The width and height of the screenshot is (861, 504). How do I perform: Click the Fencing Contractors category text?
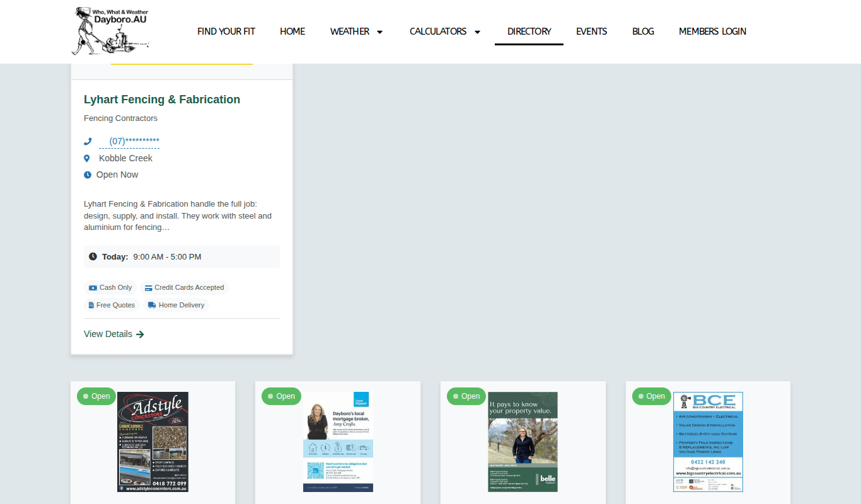point(120,118)
